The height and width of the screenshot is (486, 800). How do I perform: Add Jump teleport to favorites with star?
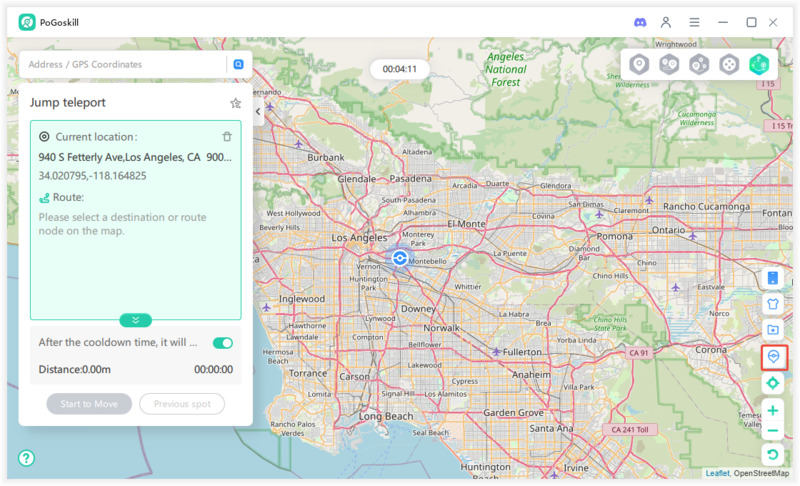[x=236, y=103]
